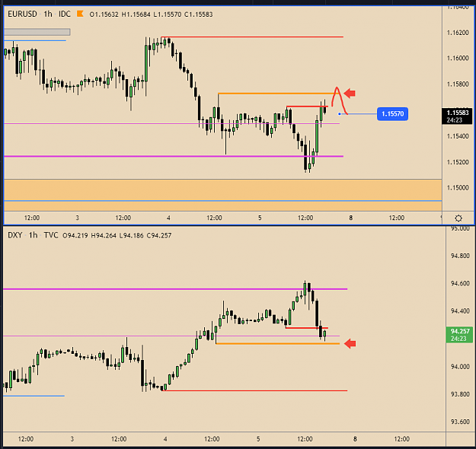Select the blue 1.15570 price label
The height and width of the screenshot is (449, 476).
(392, 113)
